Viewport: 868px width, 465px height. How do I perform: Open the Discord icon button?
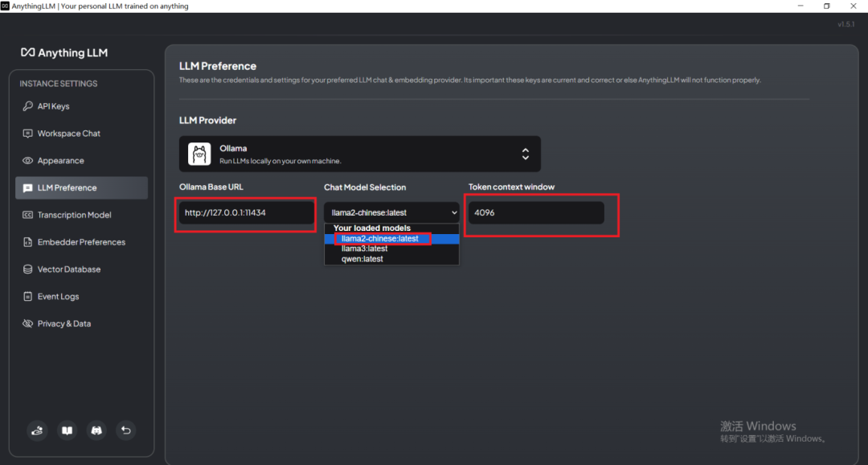(x=96, y=430)
